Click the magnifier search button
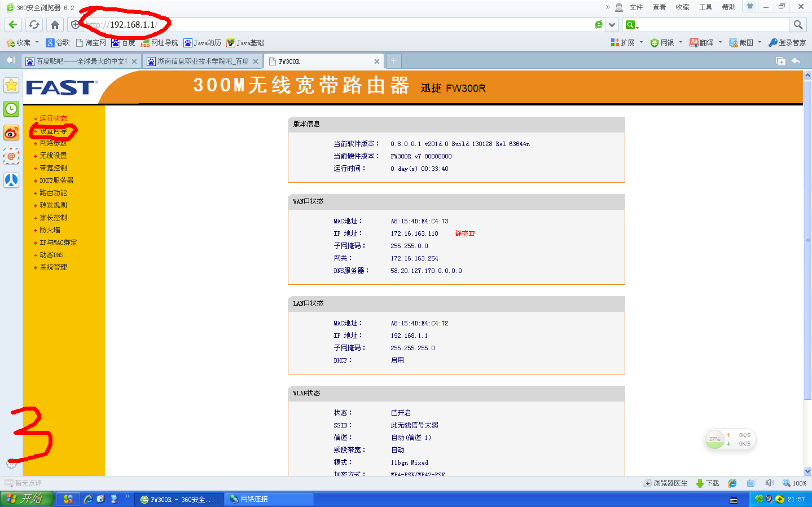The image size is (812, 507). (x=798, y=25)
